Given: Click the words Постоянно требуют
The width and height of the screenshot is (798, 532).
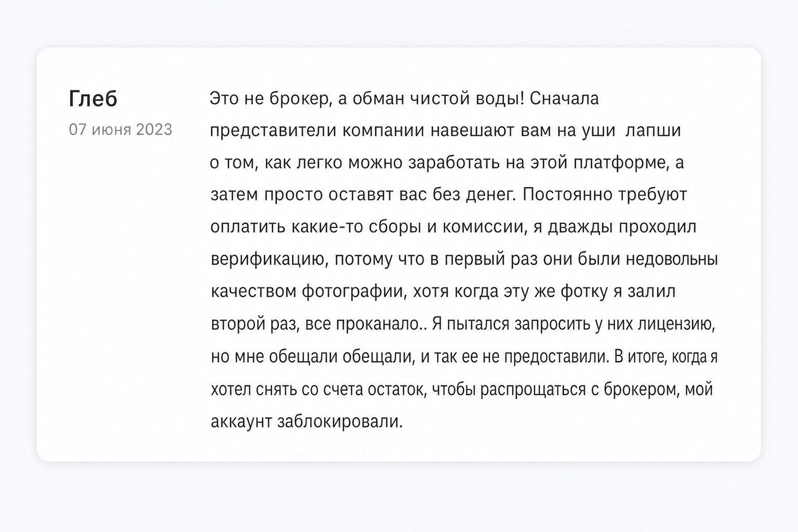Looking at the screenshot, I should pos(605,195).
